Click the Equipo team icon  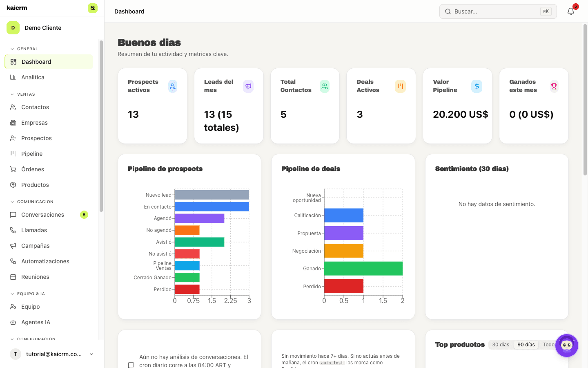click(x=13, y=307)
